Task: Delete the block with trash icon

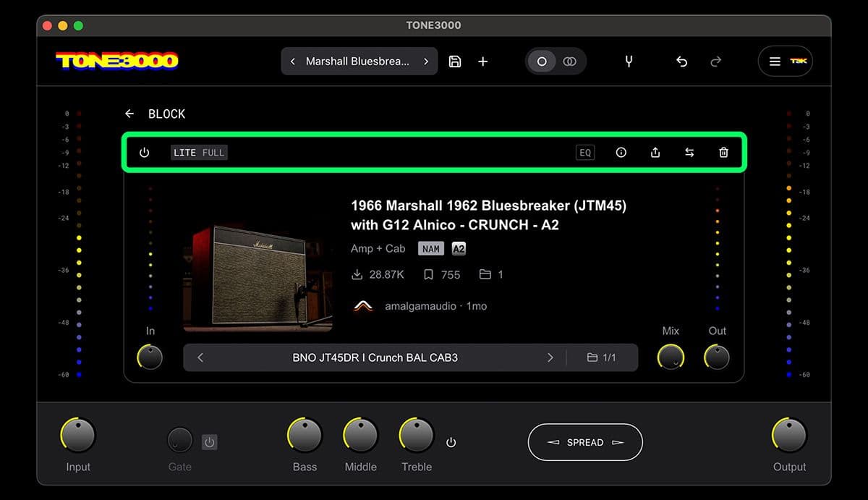Action: (723, 153)
